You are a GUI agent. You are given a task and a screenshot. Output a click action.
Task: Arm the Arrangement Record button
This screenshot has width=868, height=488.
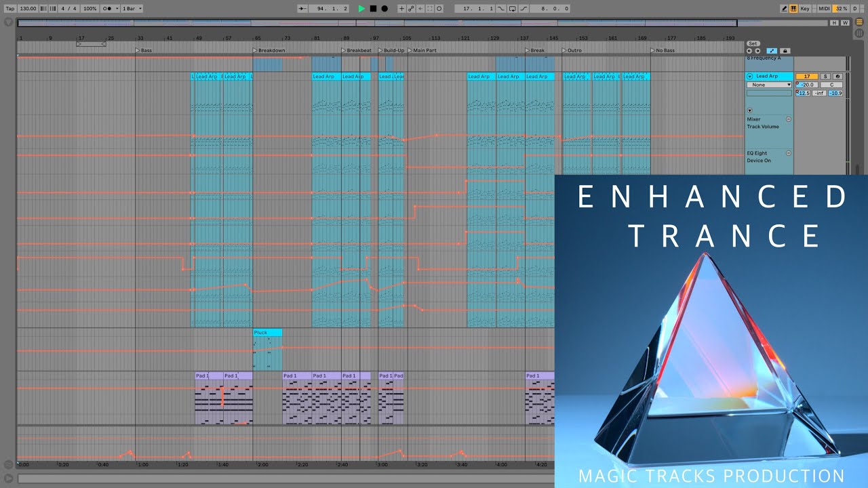pyautogui.click(x=384, y=9)
